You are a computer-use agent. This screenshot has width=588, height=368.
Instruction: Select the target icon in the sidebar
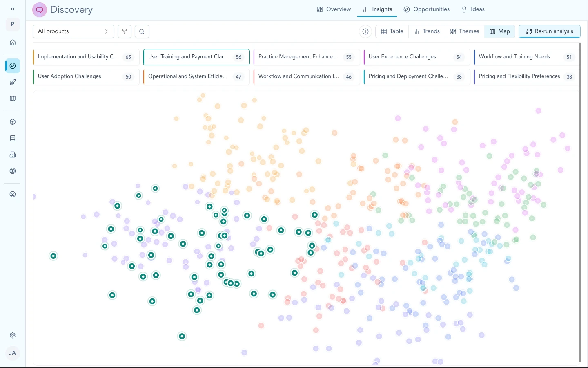click(12, 171)
